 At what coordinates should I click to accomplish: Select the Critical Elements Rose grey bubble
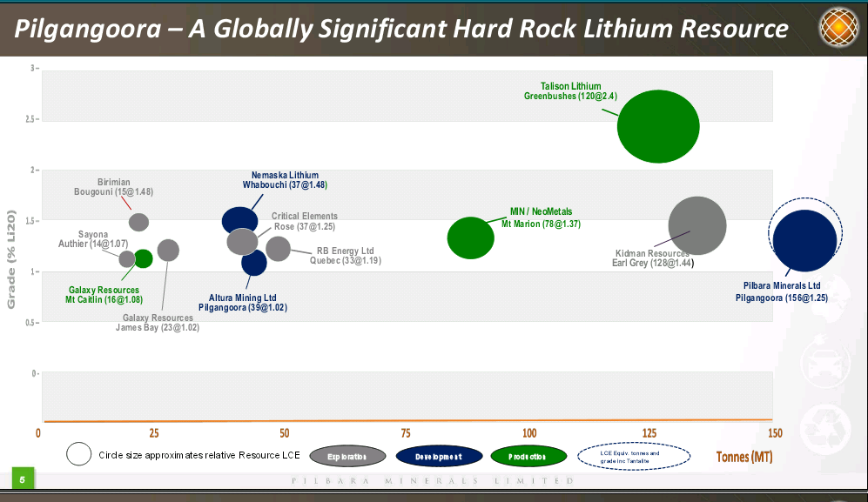click(x=242, y=242)
